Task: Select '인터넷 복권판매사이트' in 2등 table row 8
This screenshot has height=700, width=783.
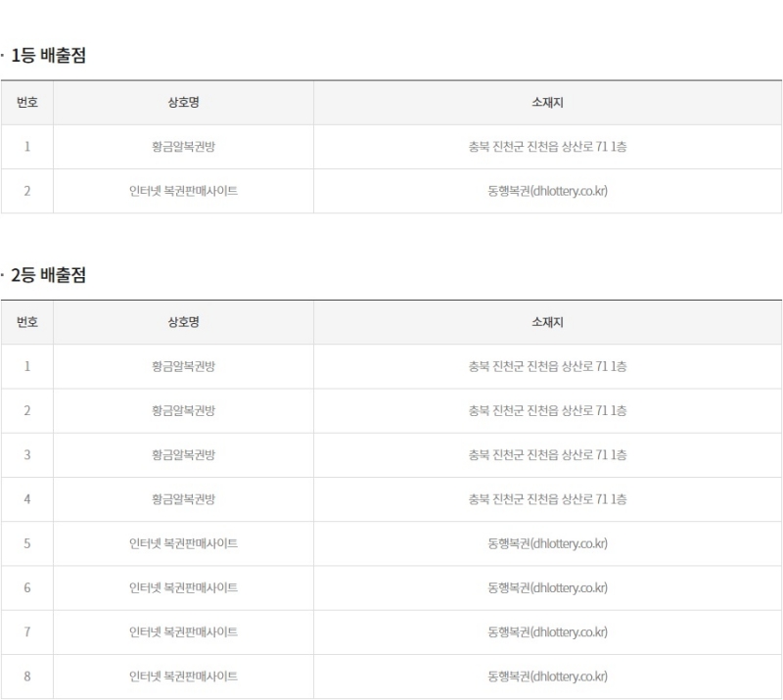Action: tap(183, 677)
